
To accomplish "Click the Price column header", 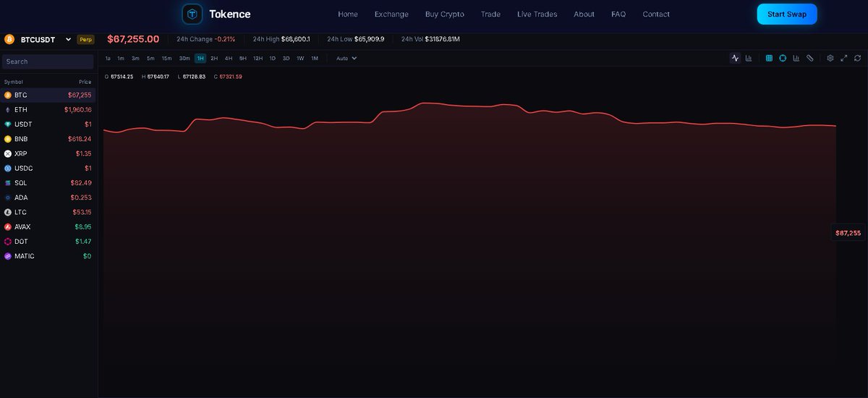I will coord(85,82).
